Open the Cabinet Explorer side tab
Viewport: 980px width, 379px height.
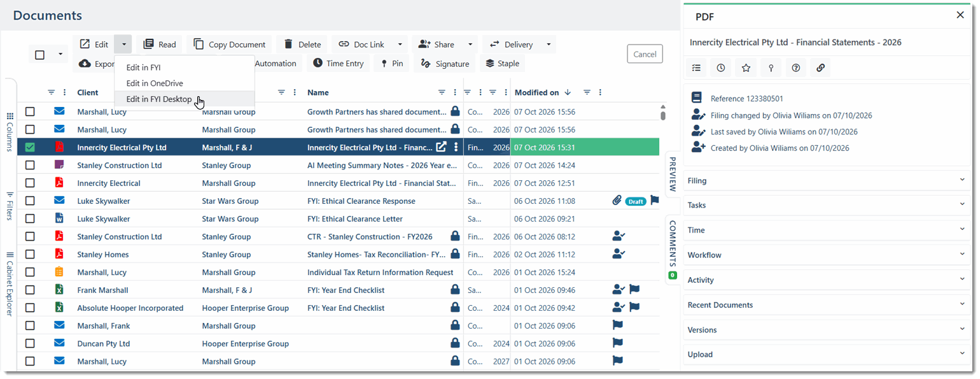tap(10, 284)
